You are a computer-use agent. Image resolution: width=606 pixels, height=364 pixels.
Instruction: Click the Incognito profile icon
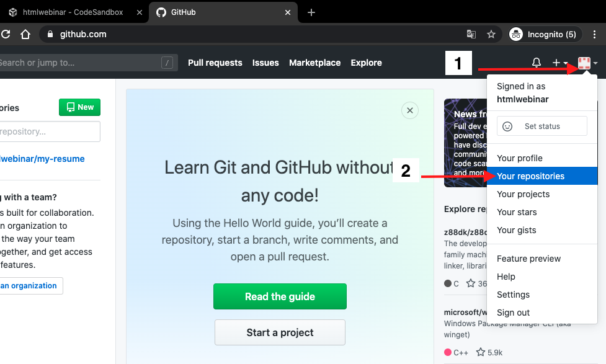click(516, 35)
